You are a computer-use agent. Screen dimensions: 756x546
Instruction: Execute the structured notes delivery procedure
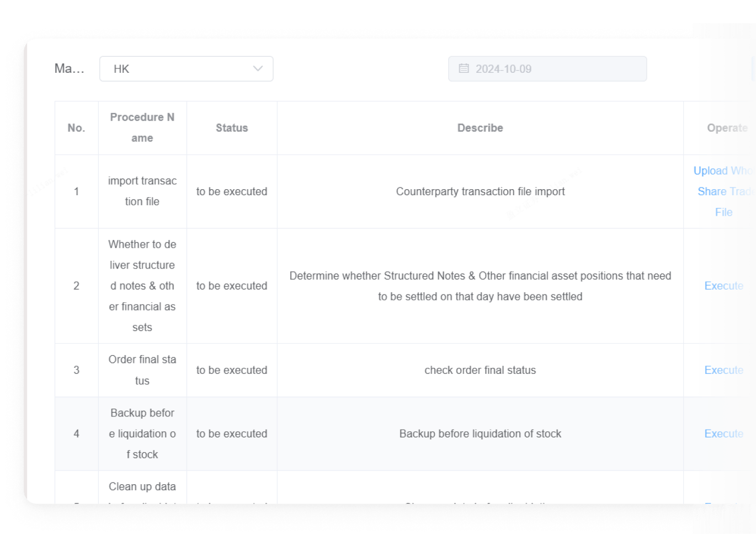point(723,286)
